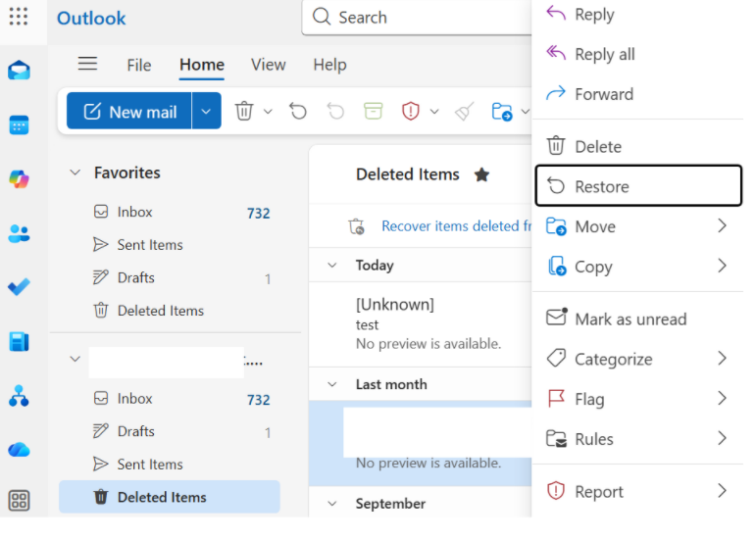Screen dimensions: 756x540
Task: Select Mark as unread
Action: 638,319
